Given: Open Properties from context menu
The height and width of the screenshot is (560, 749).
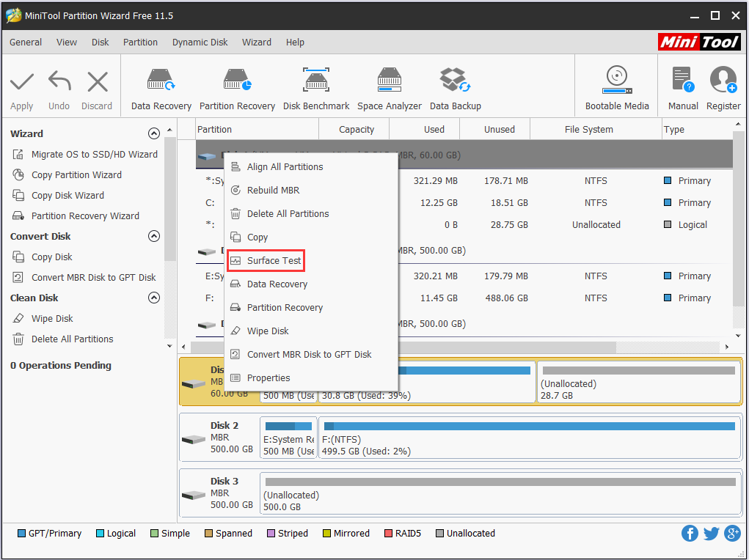Looking at the screenshot, I should 312,377.
